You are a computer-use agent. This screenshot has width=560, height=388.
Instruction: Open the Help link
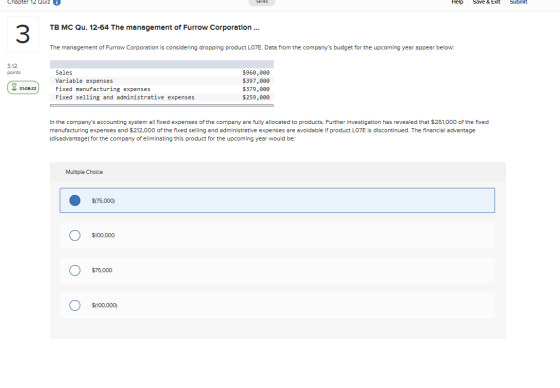[x=457, y=2]
